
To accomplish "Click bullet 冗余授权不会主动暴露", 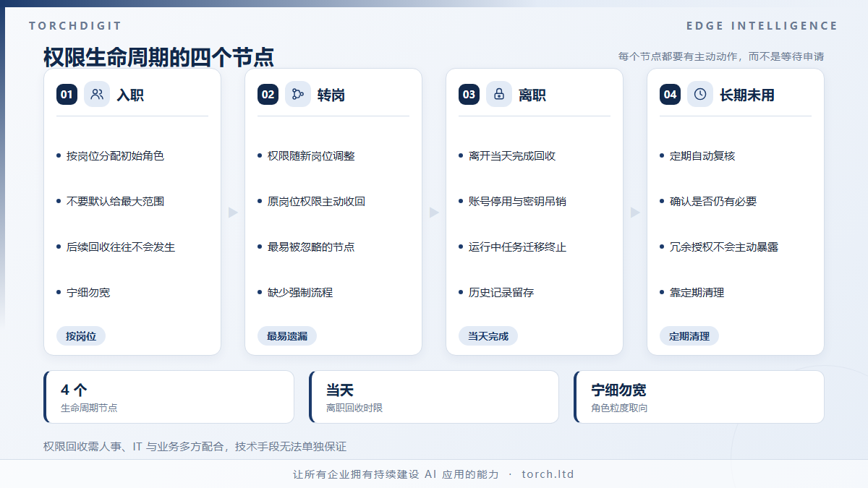I will click(x=724, y=247).
